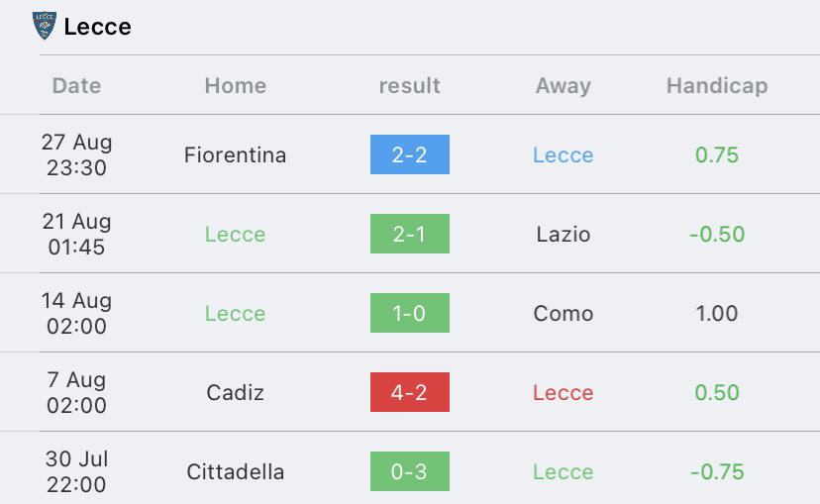Click the red Lecce name in Cadiz row
The image size is (820, 504).
pyautogui.click(x=564, y=393)
